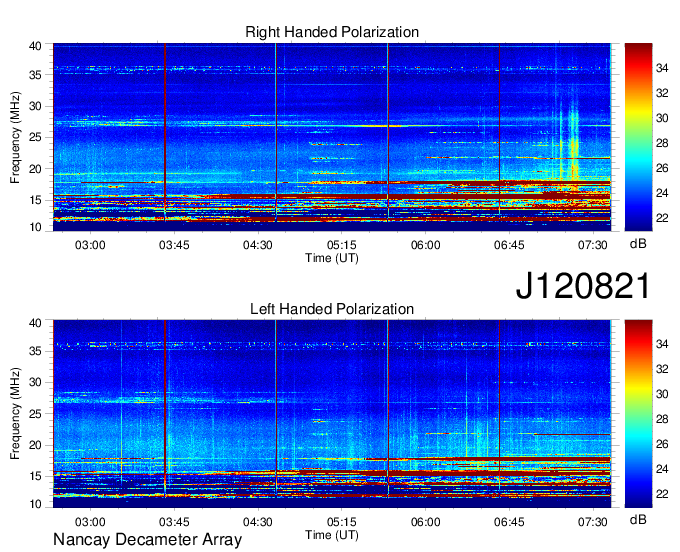Click the 24 value on Left Handed colorbar
Viewport: 680px width, 552px height.
coord(662,469)
